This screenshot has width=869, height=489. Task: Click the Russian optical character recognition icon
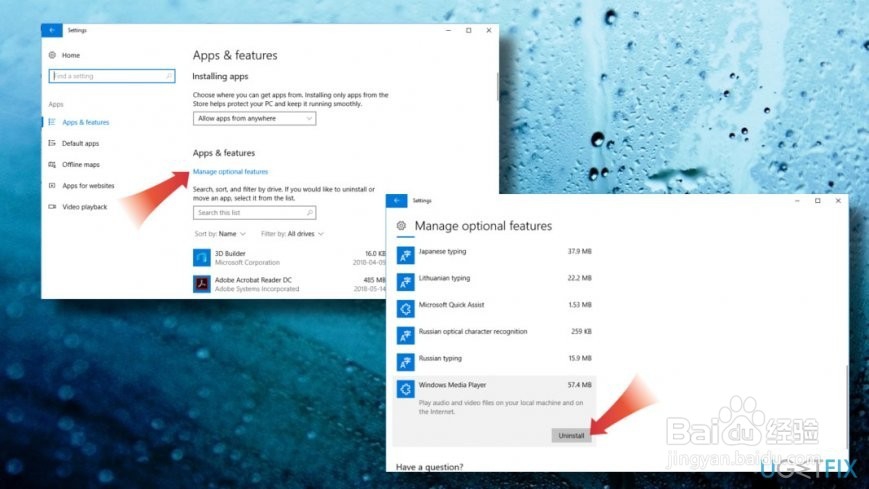tap(405, 335)
